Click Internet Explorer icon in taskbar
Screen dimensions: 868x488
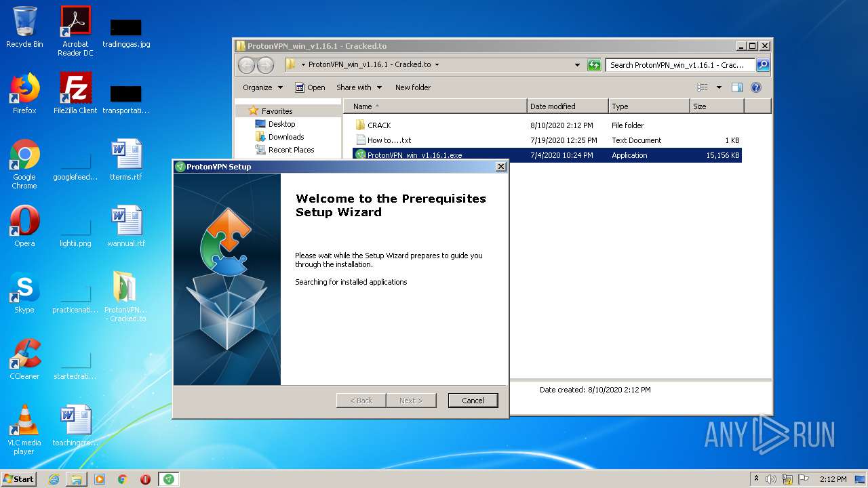pyautogui.click(x=54, y=479)
